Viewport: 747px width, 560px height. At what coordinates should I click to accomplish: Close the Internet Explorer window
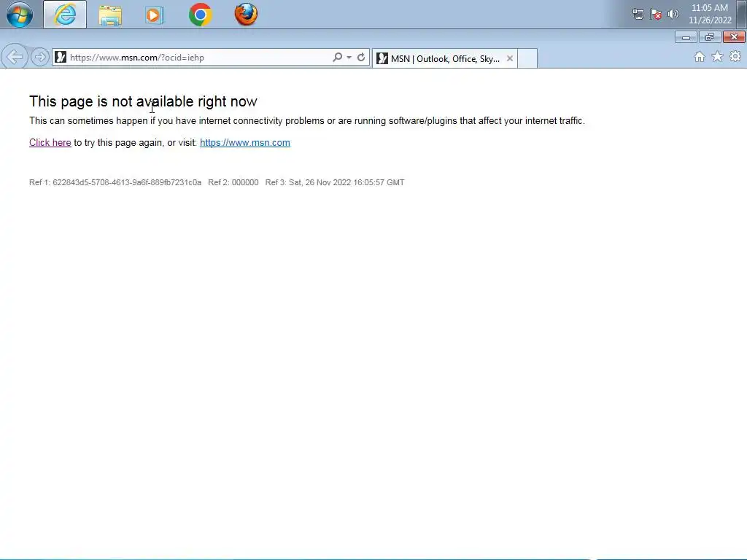[x=734, y=37]
